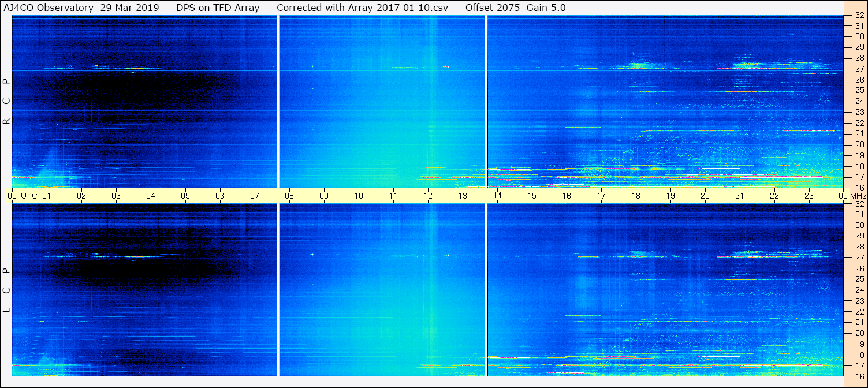Select the 09 hour mark on time axis
Image resolution: width=868 pixels, height=388 pixels.
click(324, 196)
